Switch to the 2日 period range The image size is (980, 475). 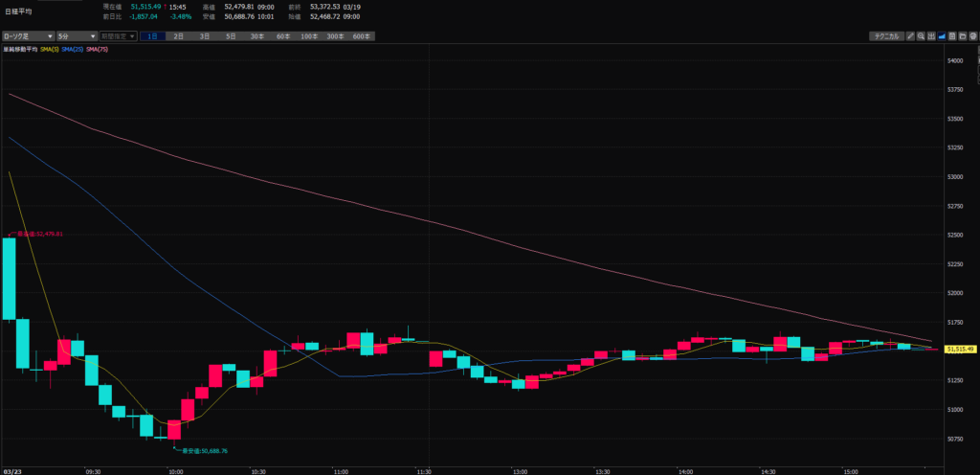click(x=179, y=36)
